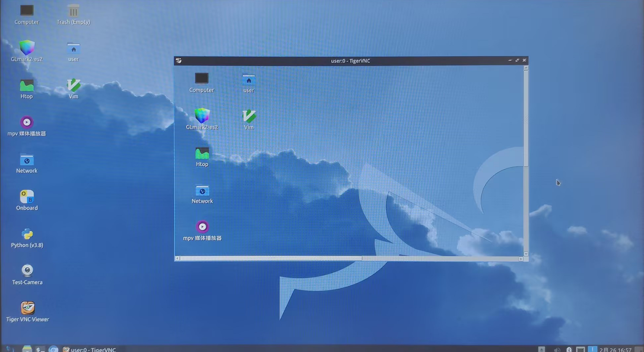This screenshot has height=352, width=644.
Task: Open the display monitor tray icon
Action: click(581, 349)
